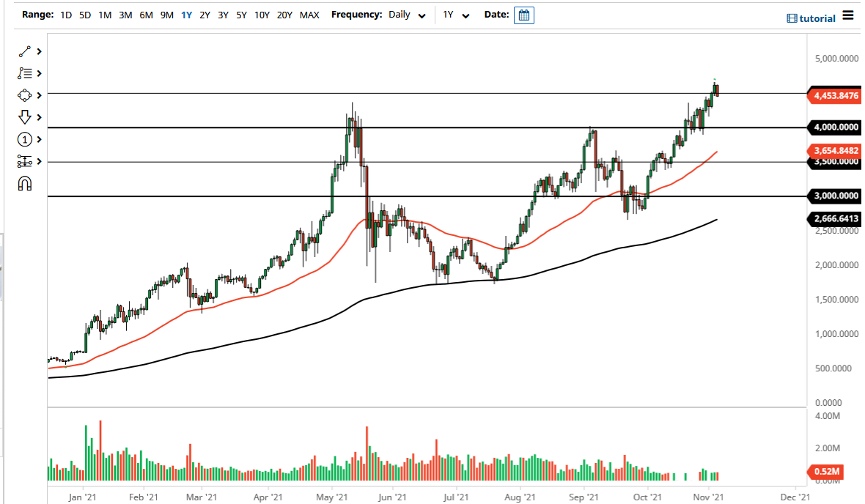This screenshot has width=865, height=504.
Task: Expand the trend line tool options chevron
Action: 39,51
